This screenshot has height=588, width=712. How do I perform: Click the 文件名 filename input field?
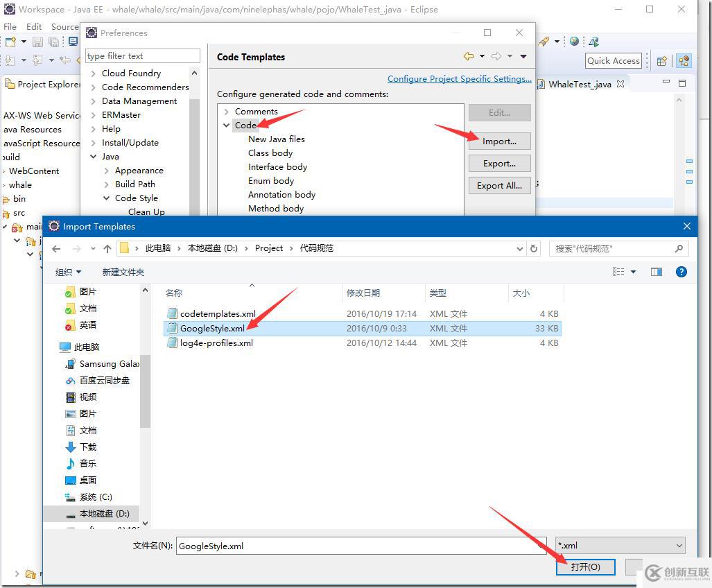(x=361, y=546)
